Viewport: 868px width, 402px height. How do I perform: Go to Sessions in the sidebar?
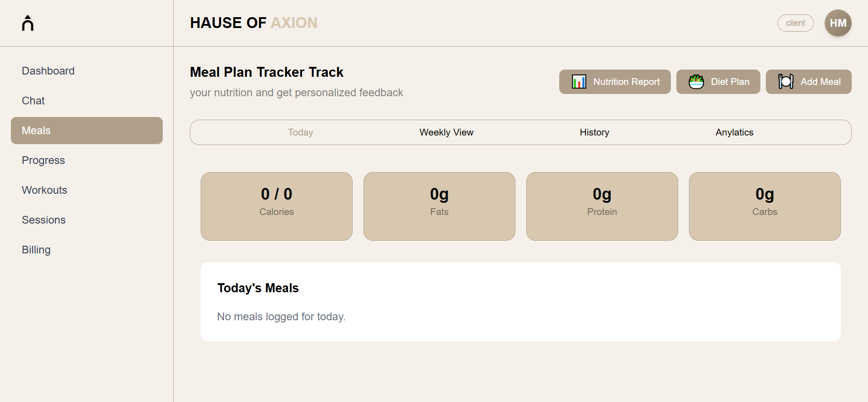[44, 220]
